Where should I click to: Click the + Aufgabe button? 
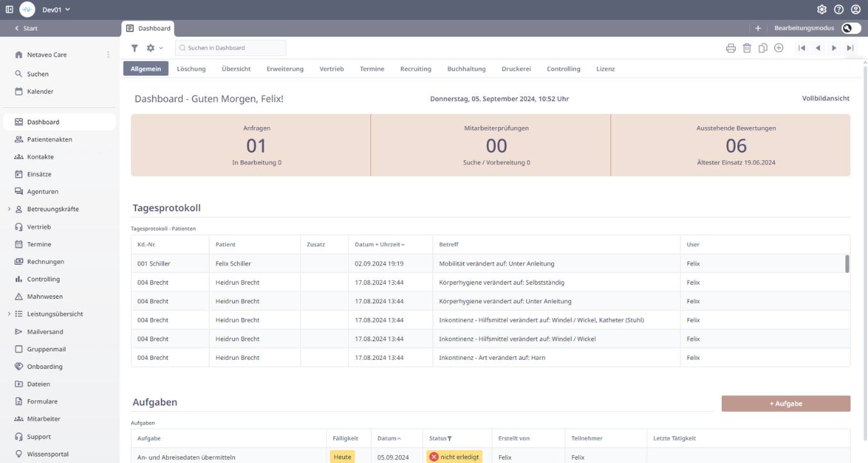(x=785, y=403)
